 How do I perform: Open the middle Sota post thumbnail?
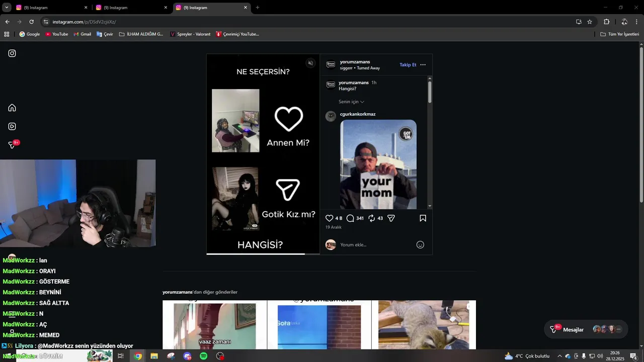(x=319, y=325)
